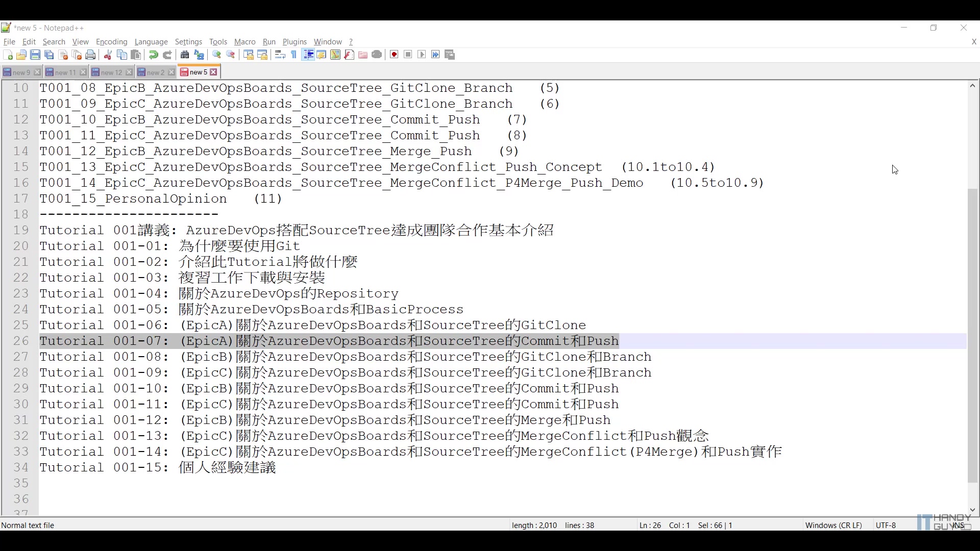Viewport: 980px width, 551px height.
Task: Undo the last edit via toolbar arrow
Action: pyautogui.click(x=153, y=55)
